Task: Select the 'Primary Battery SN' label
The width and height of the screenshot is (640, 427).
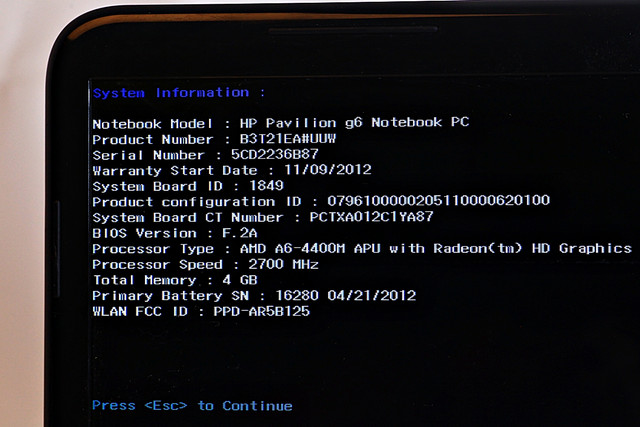Action: coord(170,296)
